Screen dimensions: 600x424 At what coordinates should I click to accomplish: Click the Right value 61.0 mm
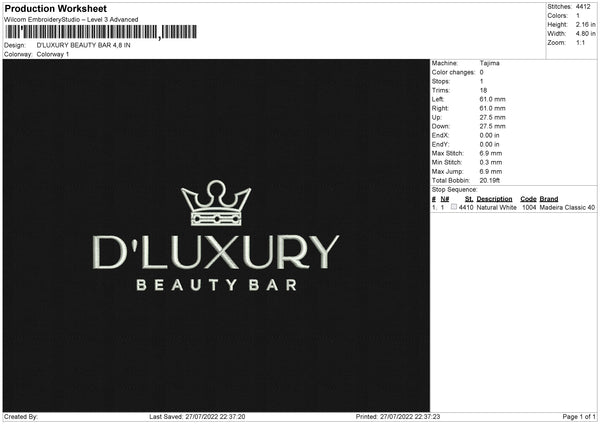(492, 108)
